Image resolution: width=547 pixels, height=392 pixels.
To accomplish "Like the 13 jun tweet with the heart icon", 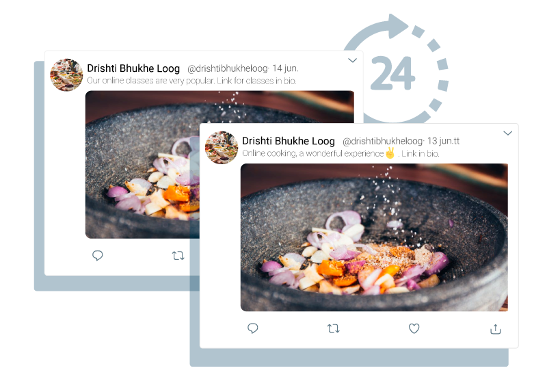I will click(x=414, y=328).
